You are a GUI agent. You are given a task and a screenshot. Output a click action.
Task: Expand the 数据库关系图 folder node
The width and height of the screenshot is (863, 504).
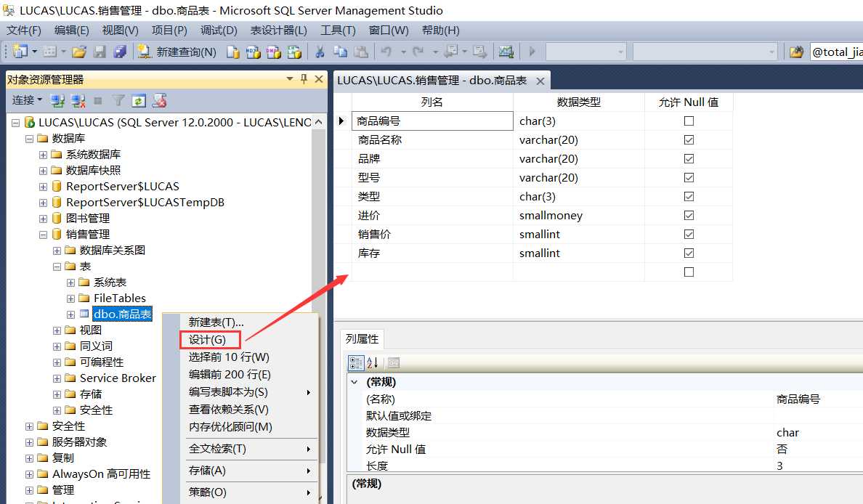point(57,251)
